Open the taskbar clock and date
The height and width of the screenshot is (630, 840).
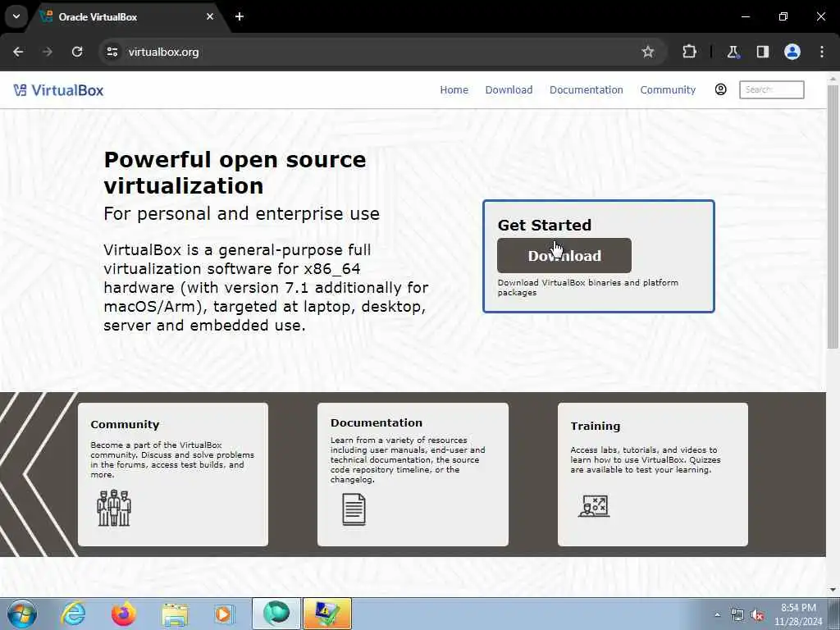click(x=798, y=614)
